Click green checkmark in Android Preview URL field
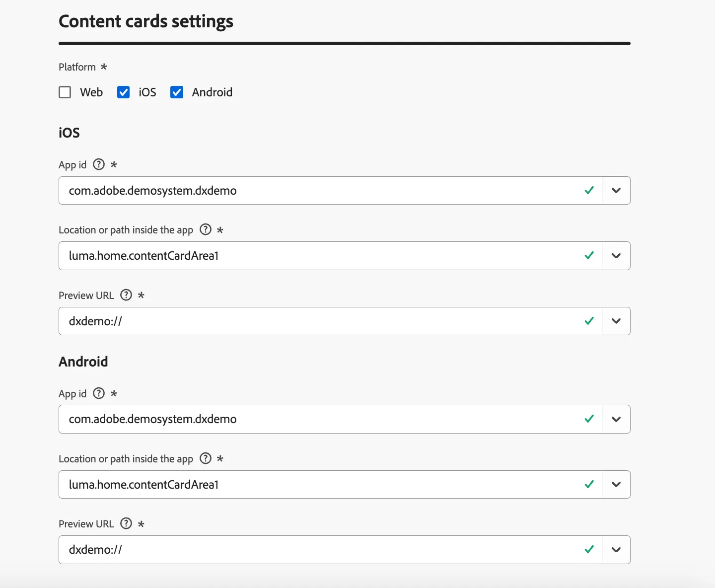 click(x=589, y=549)
